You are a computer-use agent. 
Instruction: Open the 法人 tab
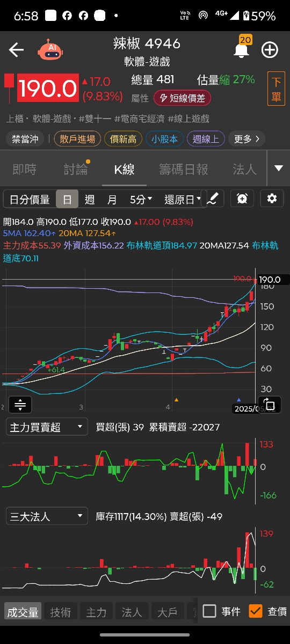(244, 170)
